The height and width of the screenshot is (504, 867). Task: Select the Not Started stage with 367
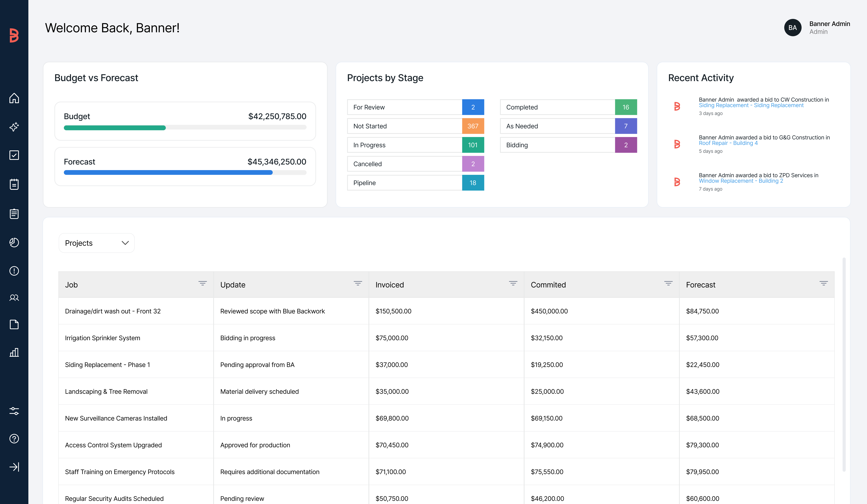click(x=415, y=126)
